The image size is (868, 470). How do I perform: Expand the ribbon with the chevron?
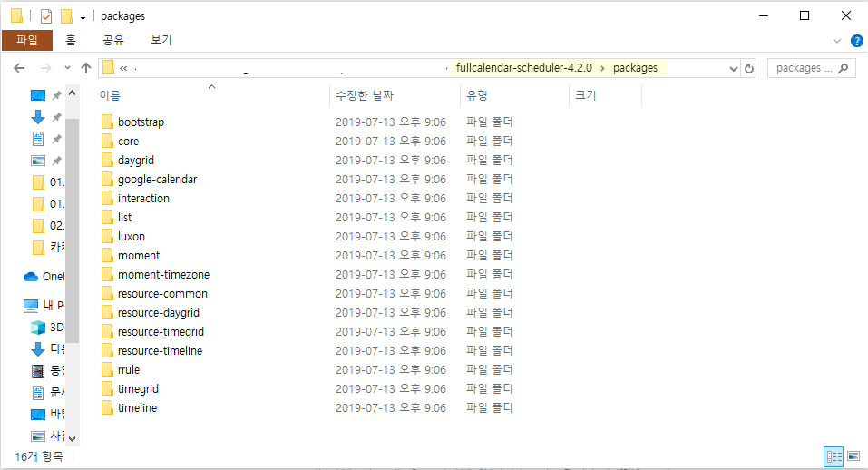(x=836, y=41)
